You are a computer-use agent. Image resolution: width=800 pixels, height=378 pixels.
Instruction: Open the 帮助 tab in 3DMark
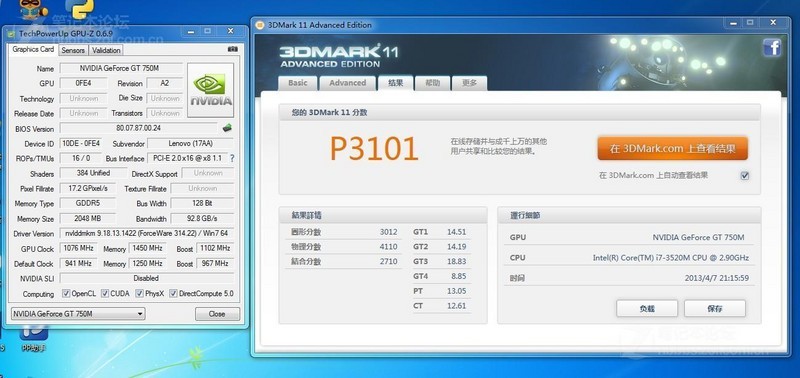[x=432, y=83]
